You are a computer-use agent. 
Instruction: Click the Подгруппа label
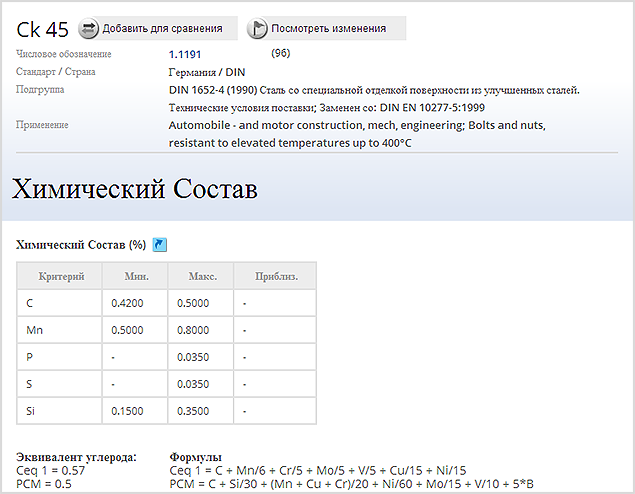40,89
